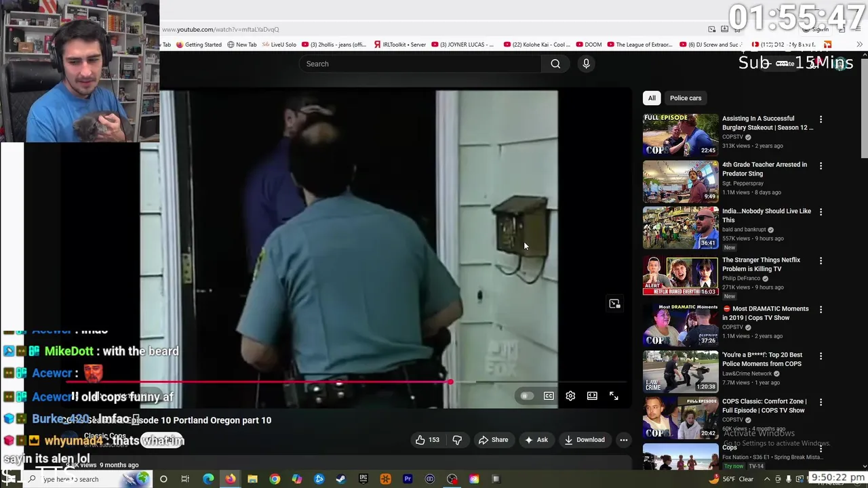Viewport: 868px width, 488px height.
Task: Click the Ask button below the video
Action: tap(536, 440)
